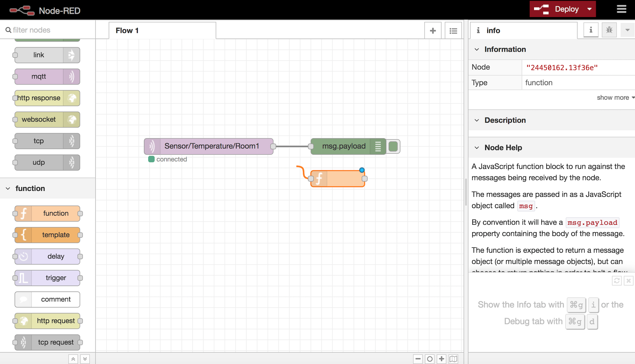
Task: Collapse all palette categories
Action: pyautogui.click(x=73, y=359)
